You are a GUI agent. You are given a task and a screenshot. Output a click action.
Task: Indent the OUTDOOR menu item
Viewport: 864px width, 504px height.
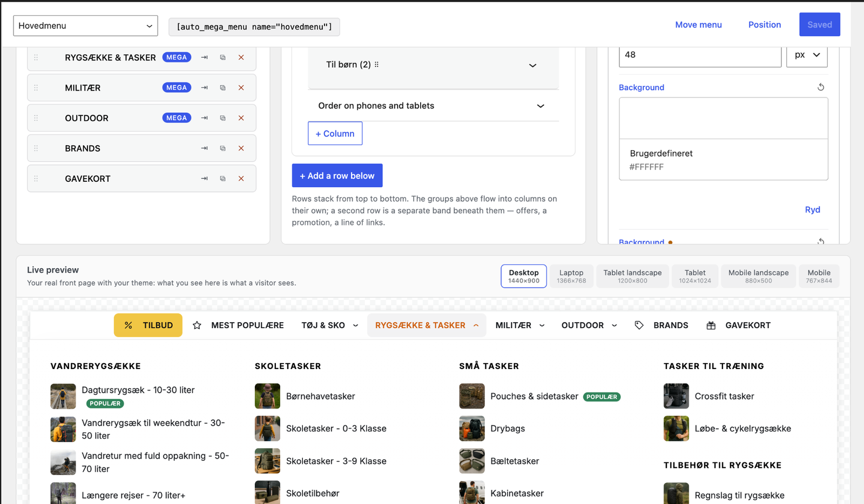[204, 118]
